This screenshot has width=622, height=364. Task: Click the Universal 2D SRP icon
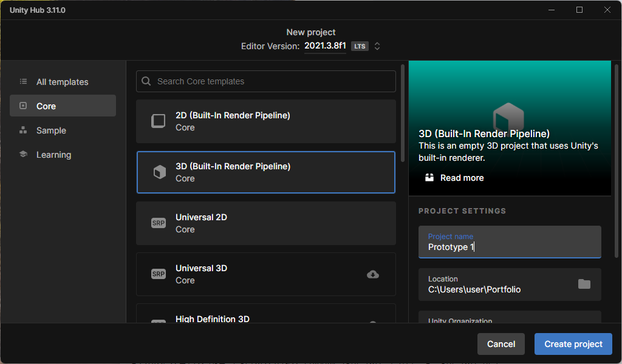coord(159,223)
